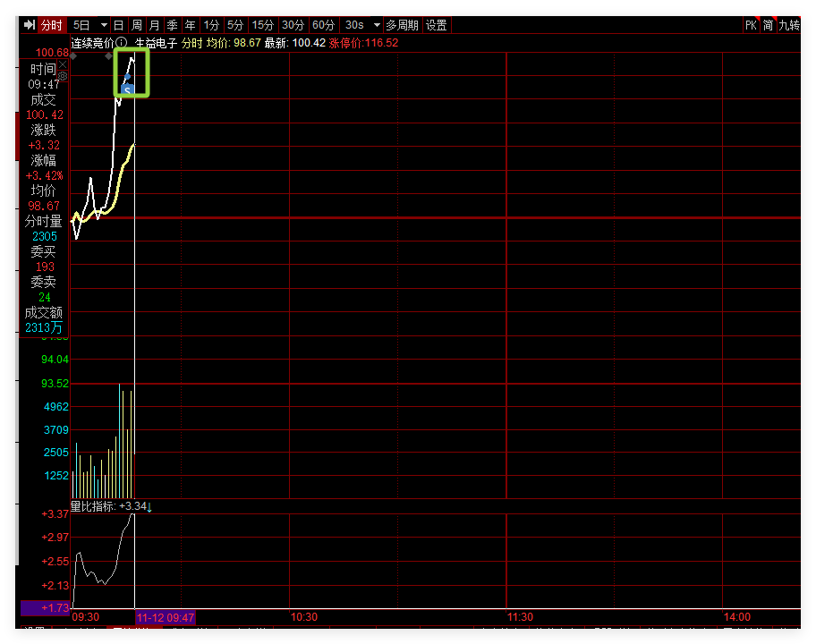The image size is (816, 644).
Task: Switch to the 日 daily chart
Action: [119, 25]
